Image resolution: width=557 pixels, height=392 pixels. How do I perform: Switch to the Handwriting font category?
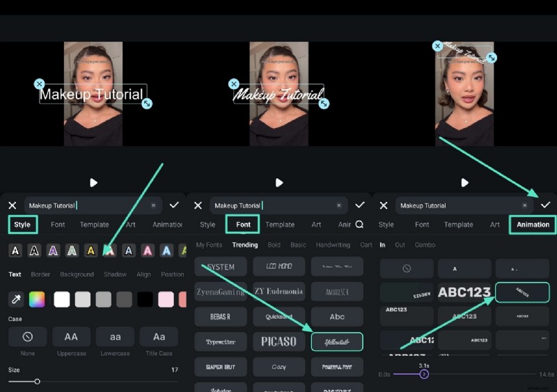[334, 245]
